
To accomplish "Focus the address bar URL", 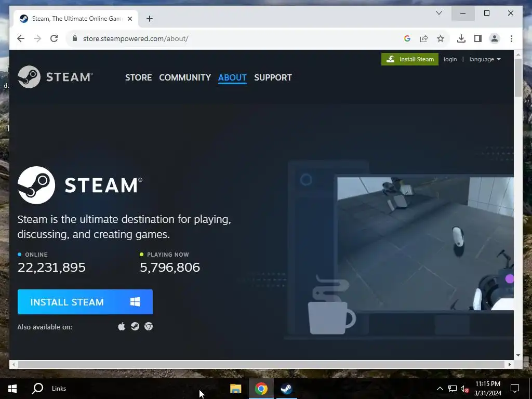I will tap(136, 38).
